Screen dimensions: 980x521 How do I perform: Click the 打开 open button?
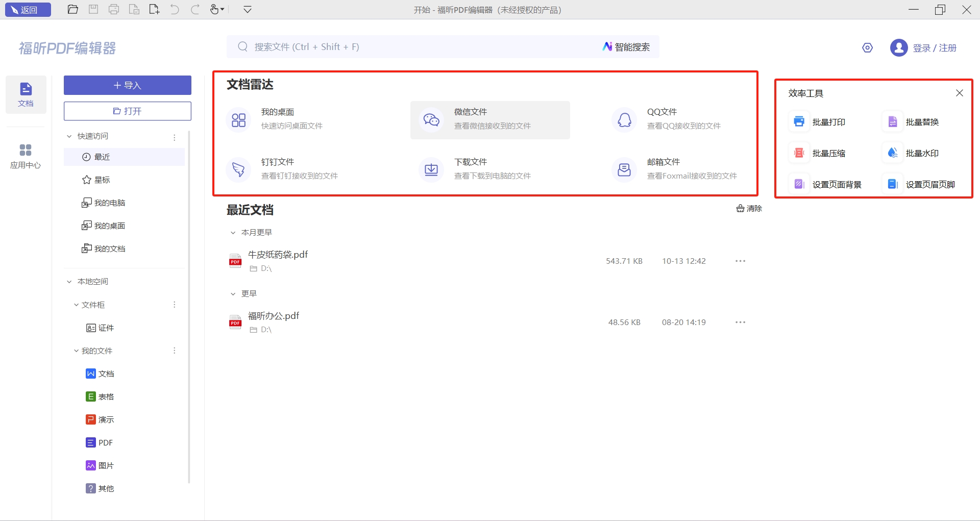click(x=128, y=111)
